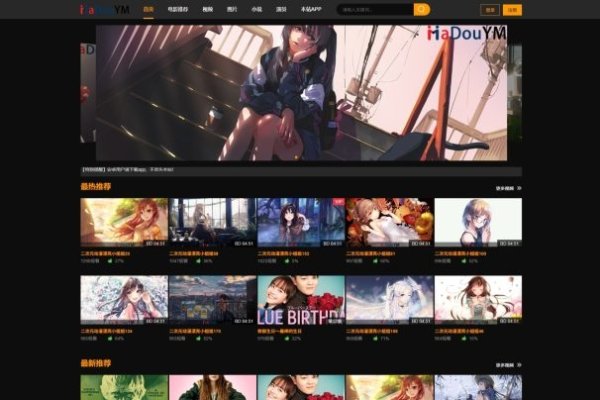Open title link under orange-haired girl thumbnail
600x400 pixels.
click(105, 253)
